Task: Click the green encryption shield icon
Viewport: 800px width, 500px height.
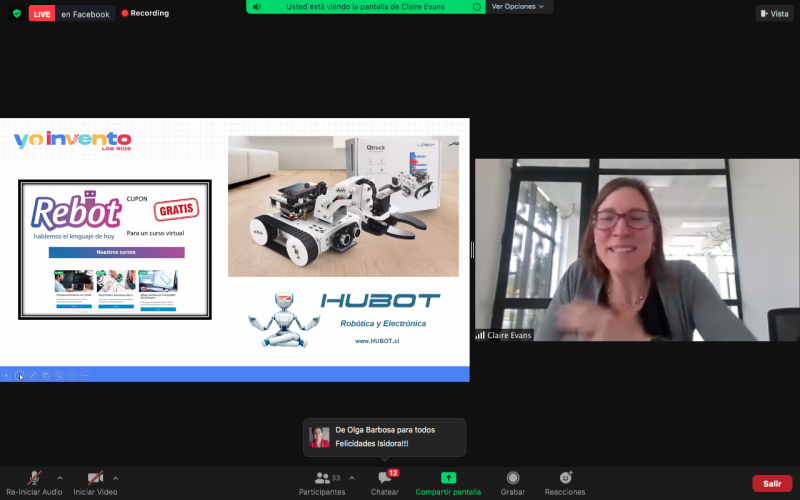Action: tap(17, 13)
